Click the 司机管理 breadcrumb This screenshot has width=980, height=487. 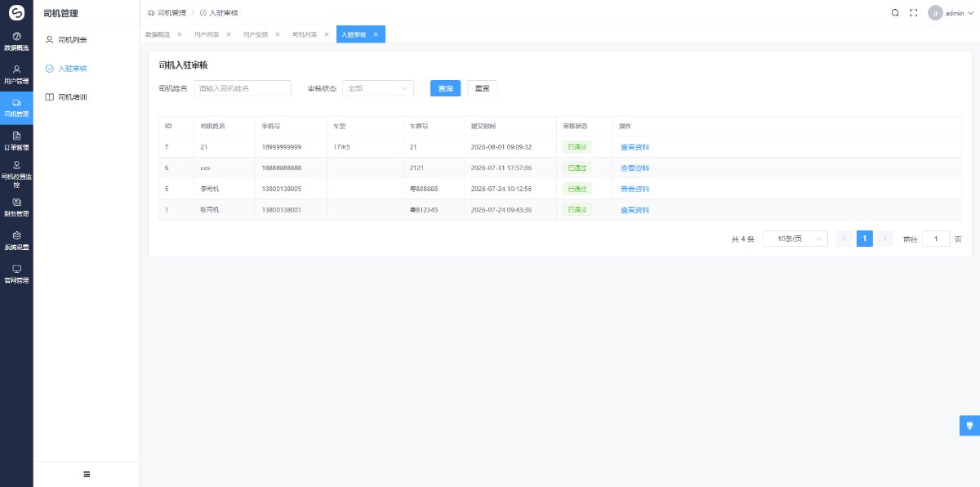[167, 13]
